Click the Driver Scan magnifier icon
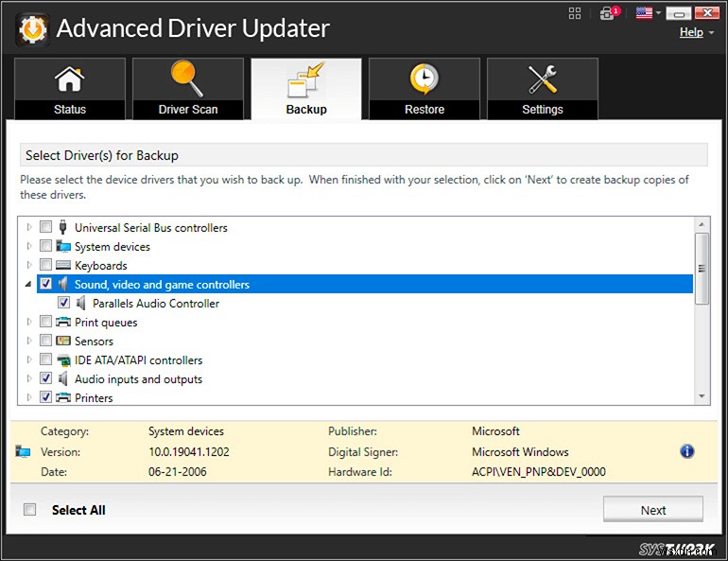The width and height of the screenshot is (728, 561). click(x=187, y=79)
